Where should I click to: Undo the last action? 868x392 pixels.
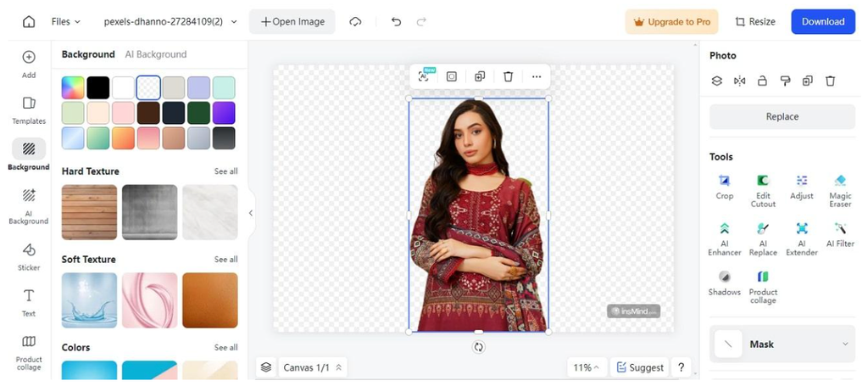click(x=396, y=21)
